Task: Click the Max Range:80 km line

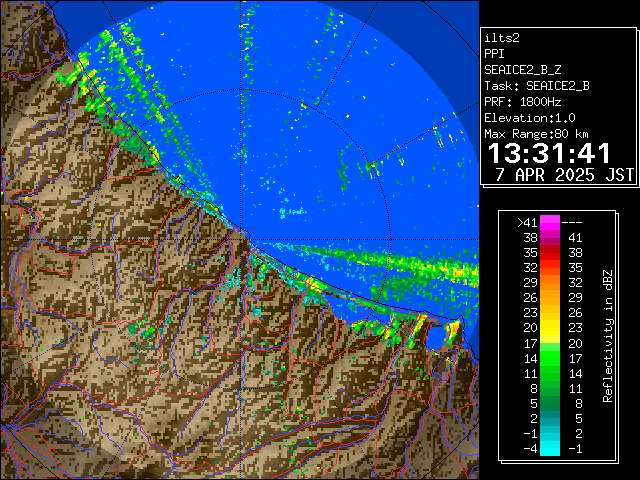Action: pos(536,134)
